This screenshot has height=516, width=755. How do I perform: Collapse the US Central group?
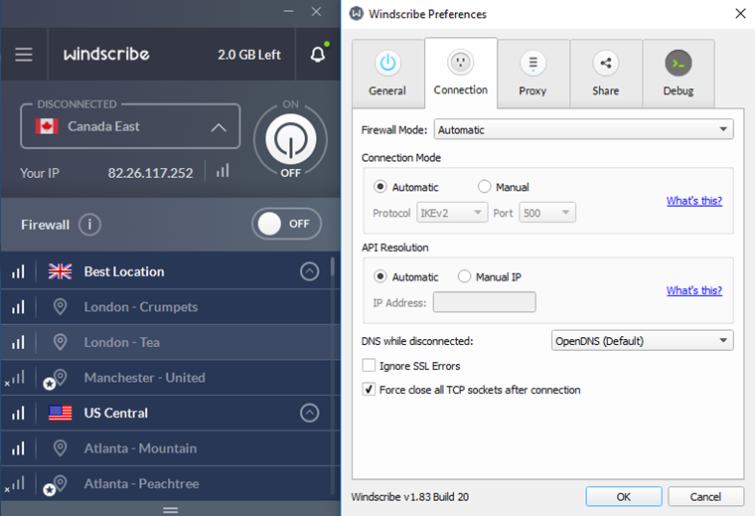click(x=310, y=413)
